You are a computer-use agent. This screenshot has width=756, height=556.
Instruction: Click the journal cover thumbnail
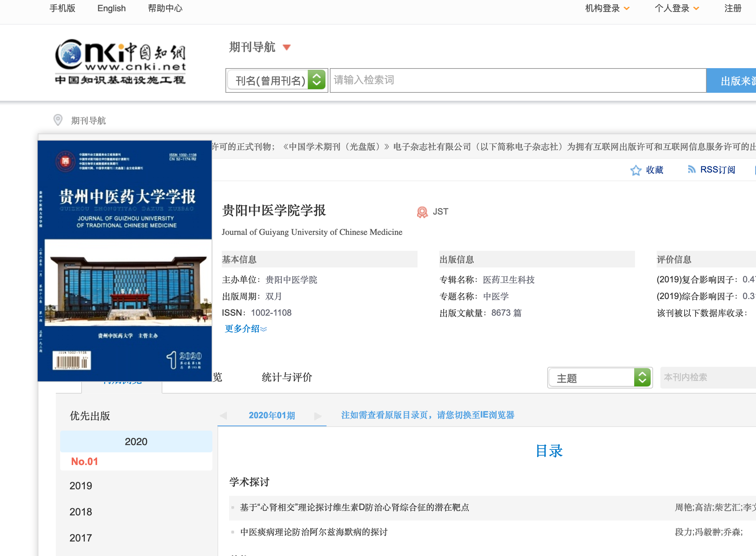125,261
